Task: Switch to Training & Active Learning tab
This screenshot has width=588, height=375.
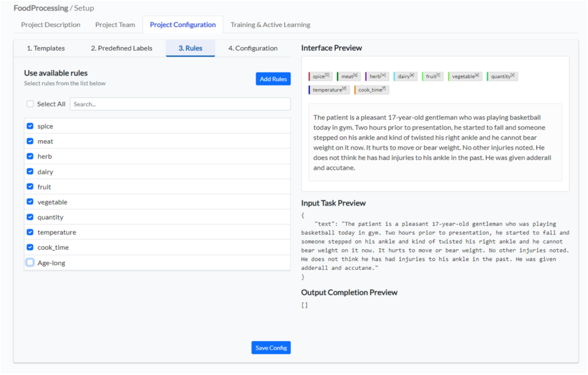Action: 270,25
